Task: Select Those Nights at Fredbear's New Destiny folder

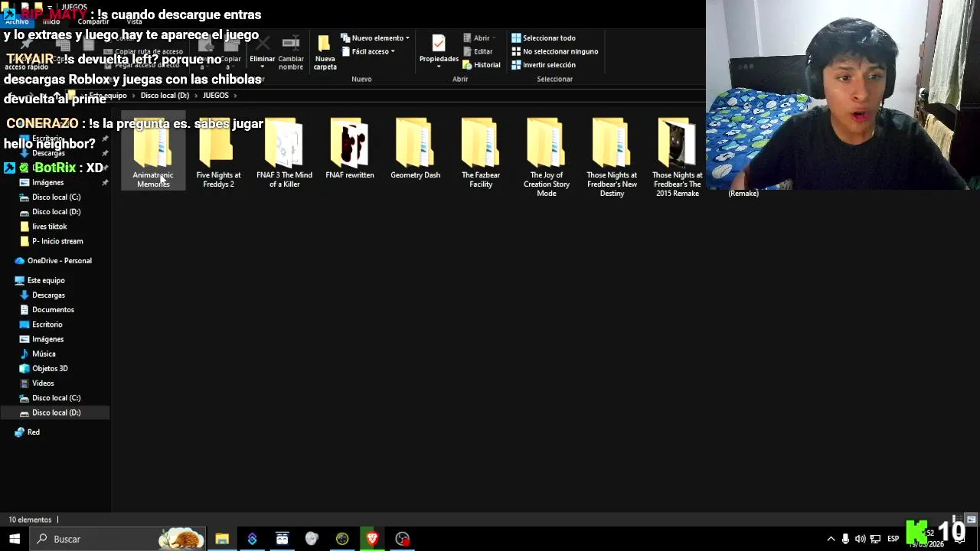Action: tap(612, 158)
